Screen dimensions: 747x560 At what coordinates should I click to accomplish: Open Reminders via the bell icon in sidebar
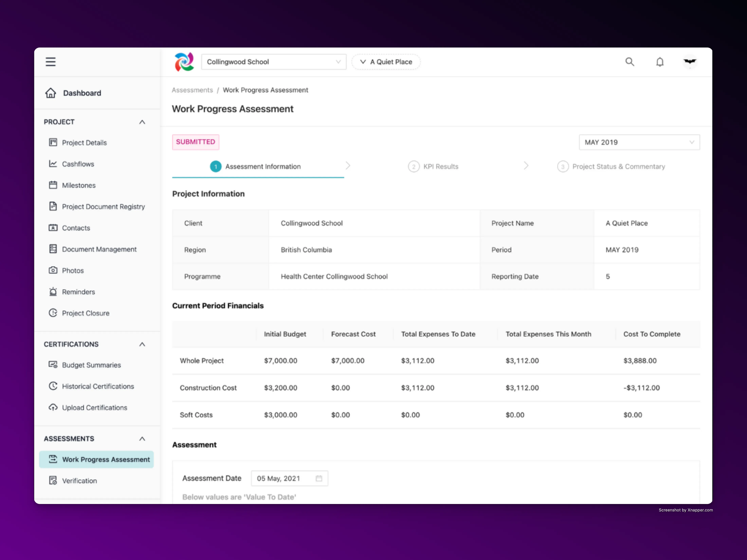53,292
